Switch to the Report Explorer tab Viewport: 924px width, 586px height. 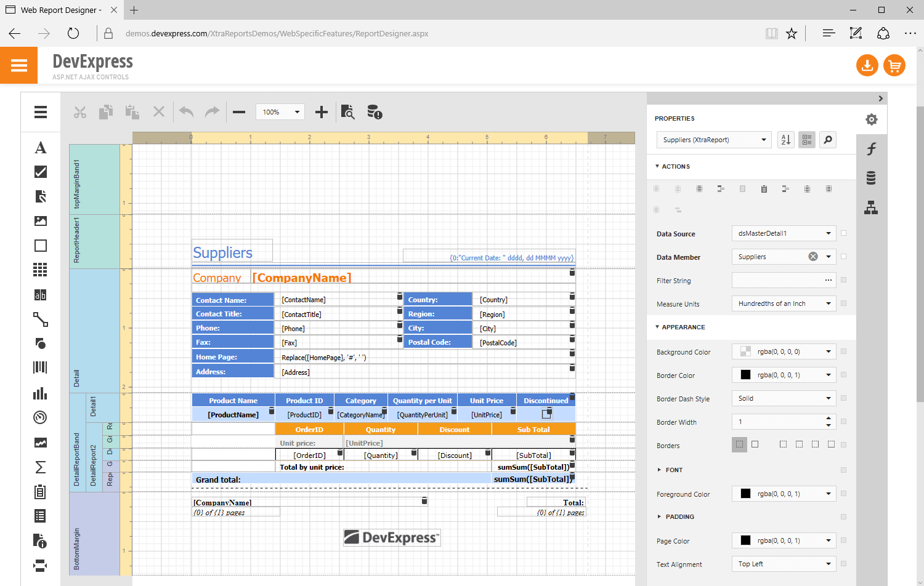871,208
